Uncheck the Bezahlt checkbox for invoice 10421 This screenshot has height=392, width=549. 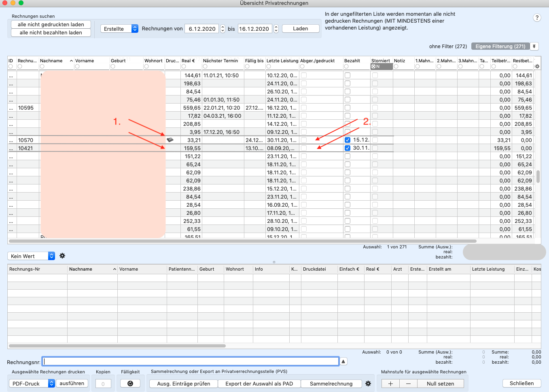click(348, 148)
